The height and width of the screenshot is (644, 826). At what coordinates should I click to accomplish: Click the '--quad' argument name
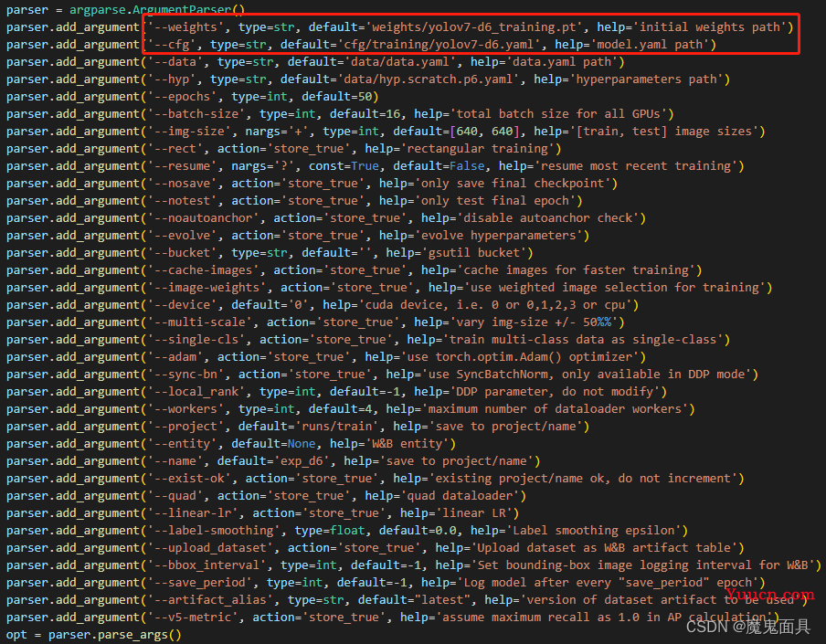175,497
